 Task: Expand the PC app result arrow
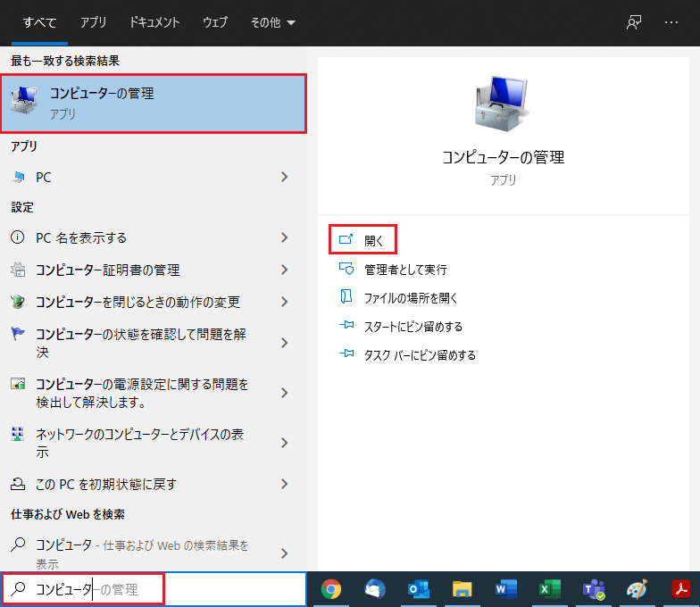click(285, 178)
